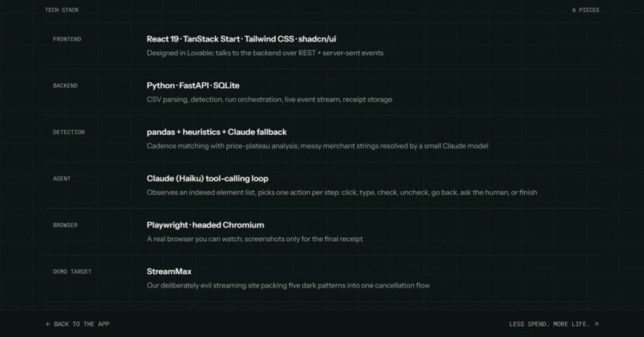
Task: Click the Playwright headed Chromium heading
Action: pos(205,225)
